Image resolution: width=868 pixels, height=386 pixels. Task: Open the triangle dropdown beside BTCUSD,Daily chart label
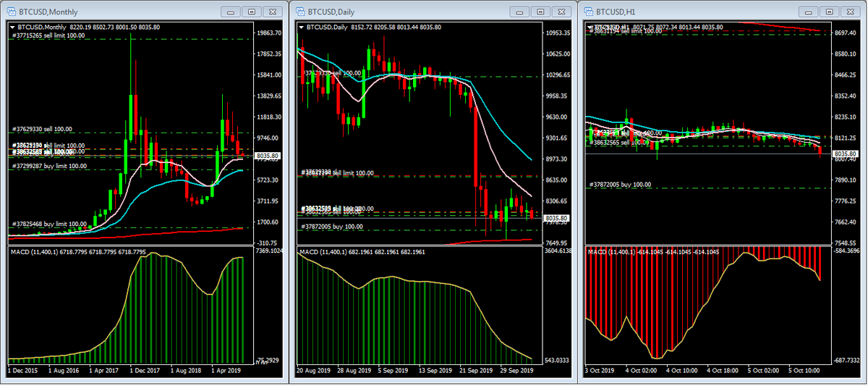[x=302, y=28]
